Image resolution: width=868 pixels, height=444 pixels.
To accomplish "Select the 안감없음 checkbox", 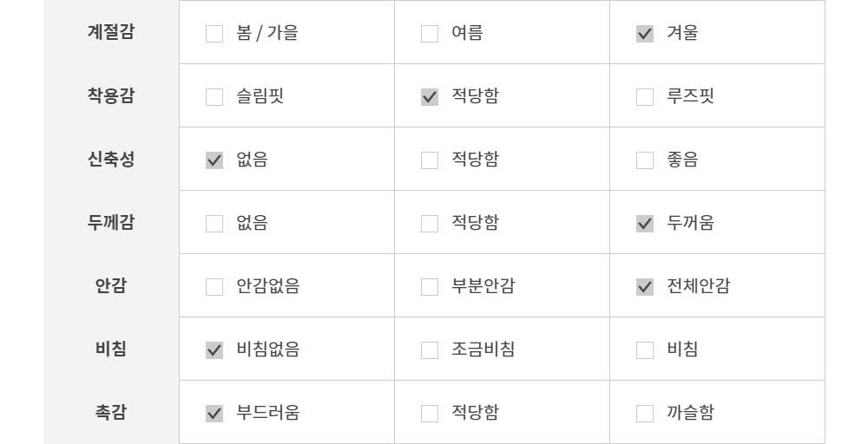I will pos(214,287).
